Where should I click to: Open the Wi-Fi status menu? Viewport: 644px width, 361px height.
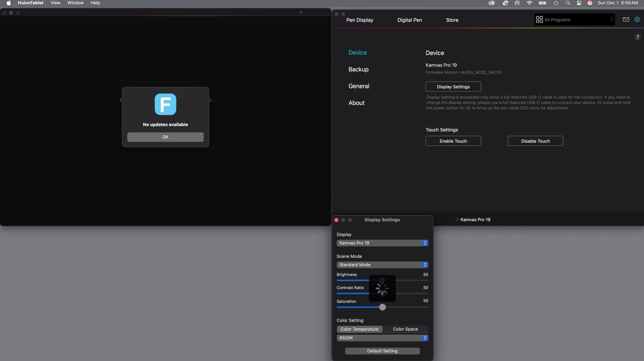(529, 3)
